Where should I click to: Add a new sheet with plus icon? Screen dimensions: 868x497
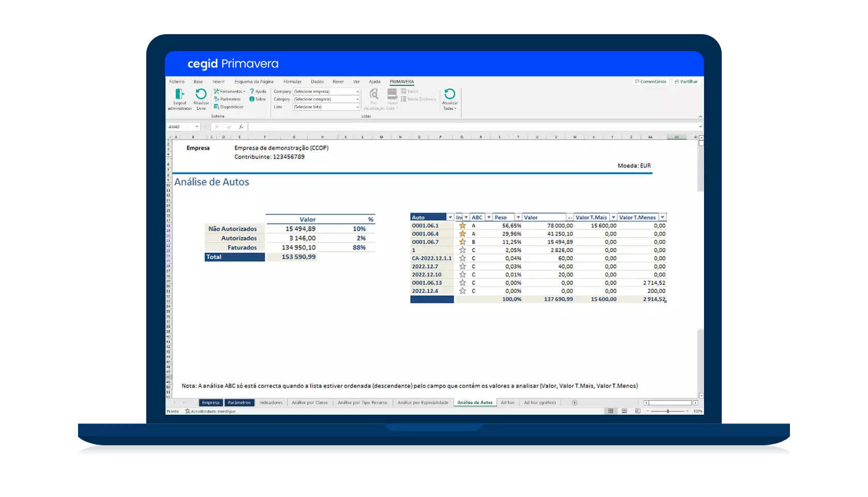[574, 403]
